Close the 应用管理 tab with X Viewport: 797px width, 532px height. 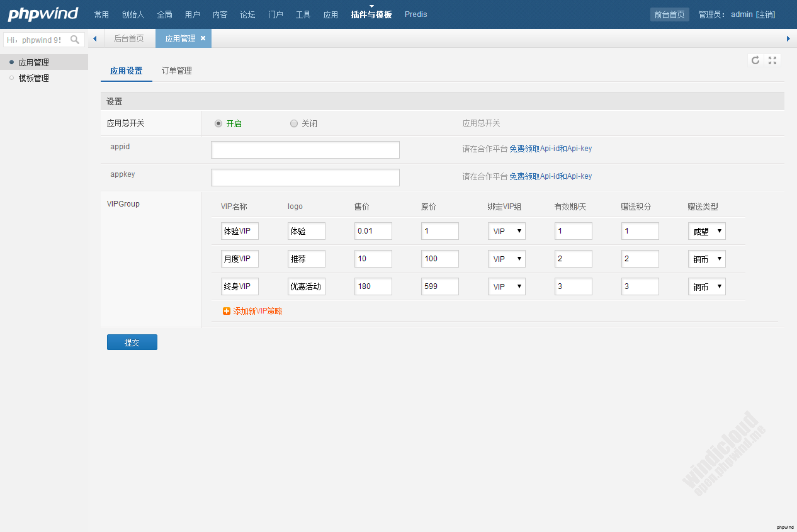(203, 38)
